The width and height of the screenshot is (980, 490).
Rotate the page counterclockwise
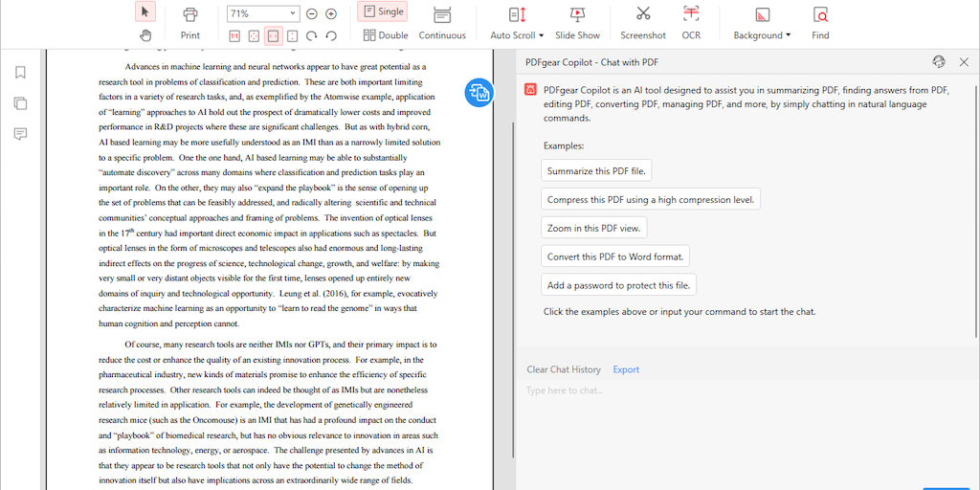[x=331, y=35]
